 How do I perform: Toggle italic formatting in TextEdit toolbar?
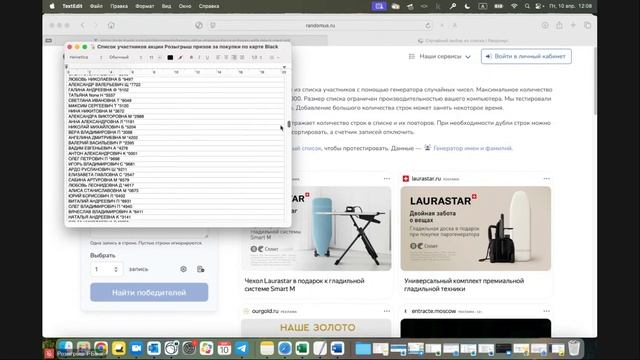[199, 58]
